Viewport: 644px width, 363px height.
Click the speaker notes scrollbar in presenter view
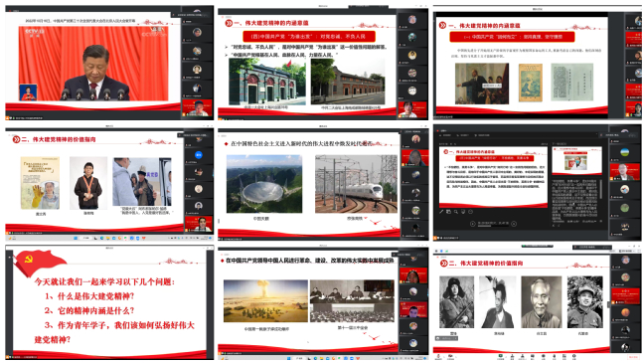click(x=601, y=189)
